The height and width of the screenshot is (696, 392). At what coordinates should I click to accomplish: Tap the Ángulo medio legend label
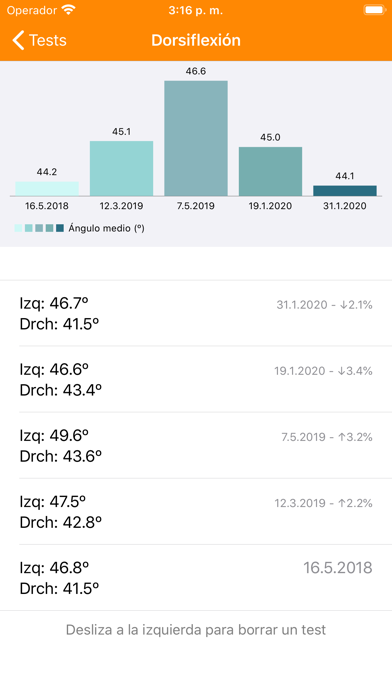(x=107, y=228)
